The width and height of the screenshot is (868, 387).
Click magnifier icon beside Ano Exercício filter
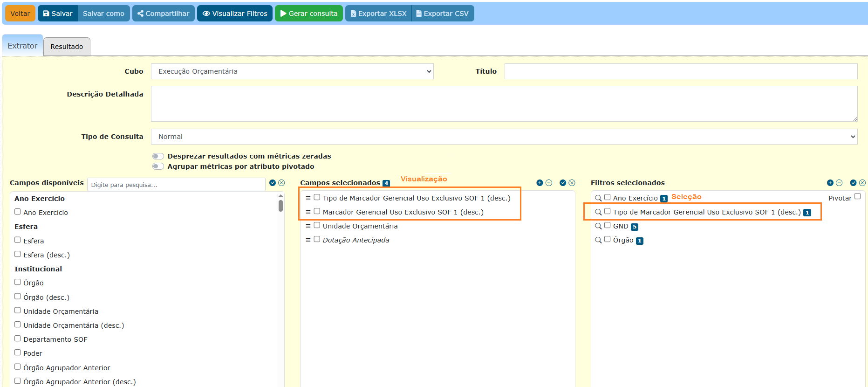click(x=598, y=198)
